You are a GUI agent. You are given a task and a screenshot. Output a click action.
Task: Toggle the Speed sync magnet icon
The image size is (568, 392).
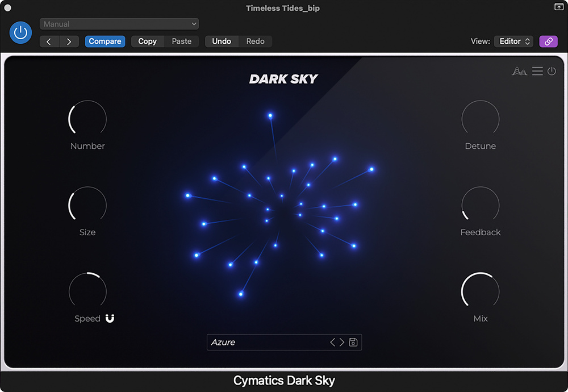[x=110, y=319]
